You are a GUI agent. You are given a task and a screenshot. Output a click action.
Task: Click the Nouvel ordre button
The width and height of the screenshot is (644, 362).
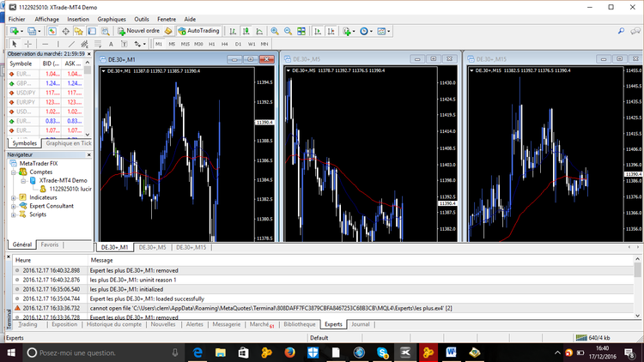click(139, 31)
